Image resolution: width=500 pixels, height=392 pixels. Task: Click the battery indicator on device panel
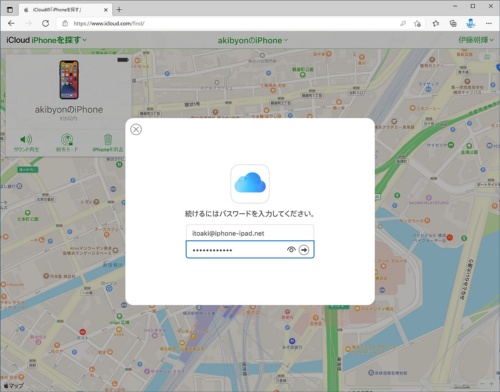(x=123, y=60)
